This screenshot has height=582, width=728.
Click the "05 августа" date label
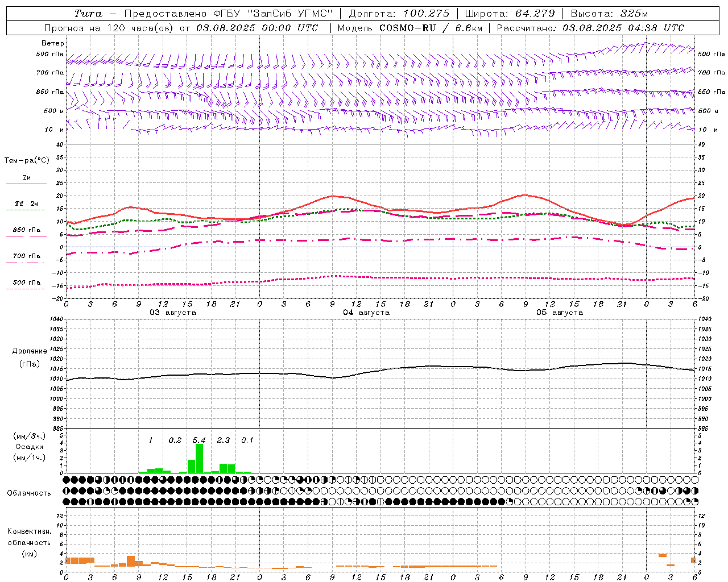560,313
